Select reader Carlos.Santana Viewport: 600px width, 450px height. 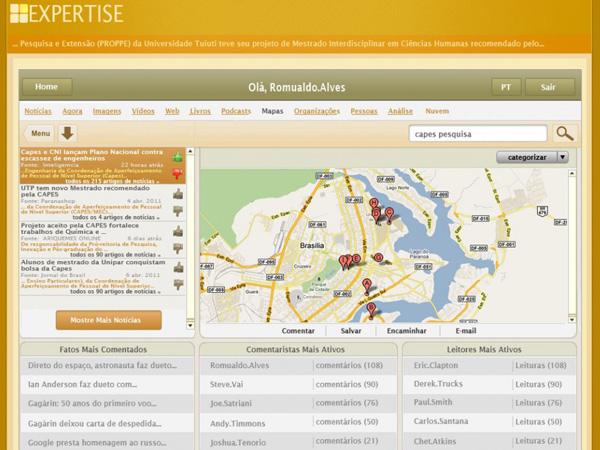point(441,421)
